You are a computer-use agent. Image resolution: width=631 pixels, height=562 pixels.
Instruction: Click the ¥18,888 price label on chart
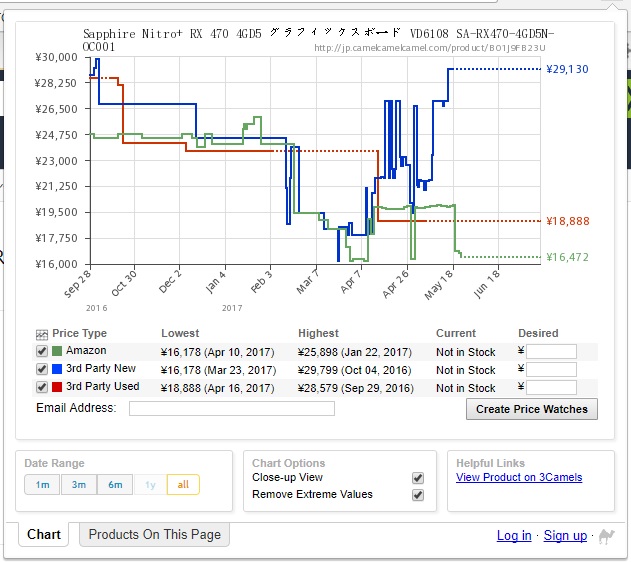[567, 221]
